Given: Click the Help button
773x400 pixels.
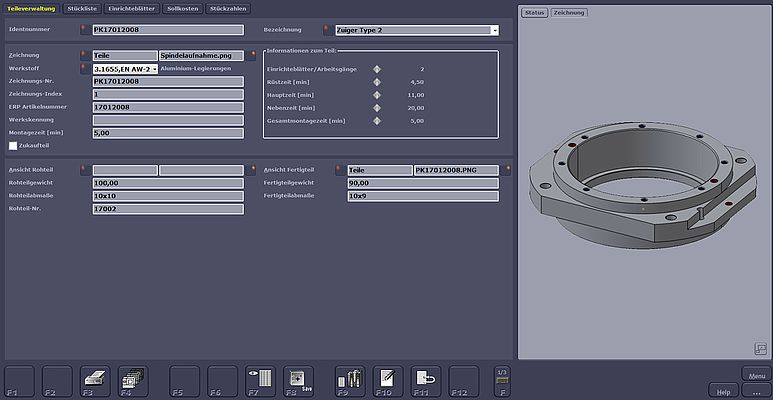Looking at the screenshot, I should 724,389.
